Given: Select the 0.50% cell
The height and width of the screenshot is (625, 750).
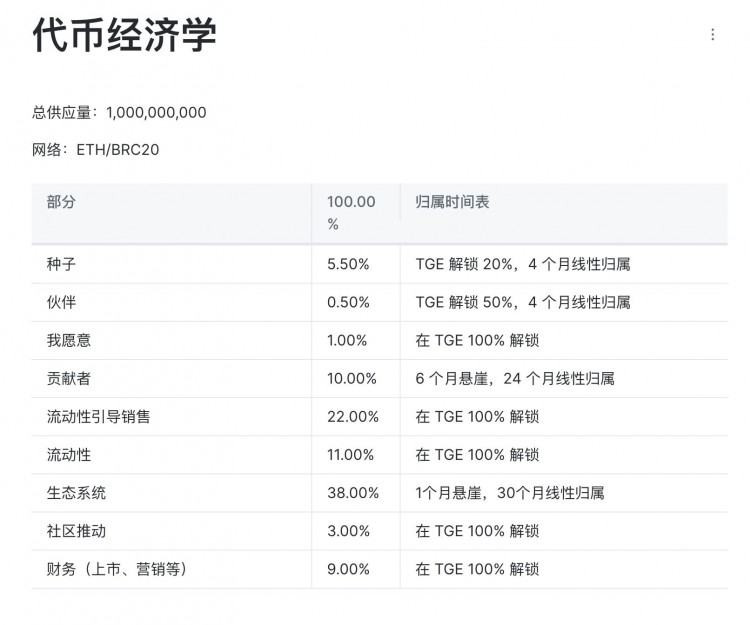Looking at the screenshot, I should (348, 302).
